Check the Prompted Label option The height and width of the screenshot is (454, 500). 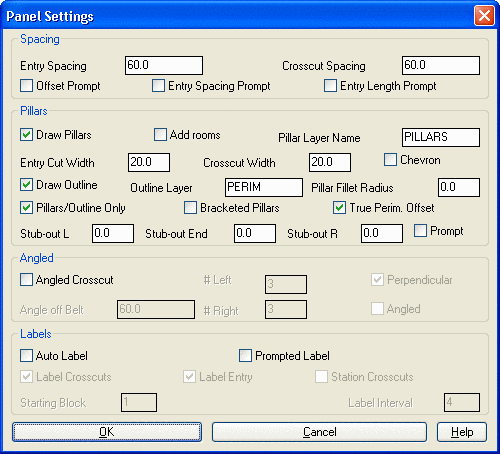click(245, 356)
